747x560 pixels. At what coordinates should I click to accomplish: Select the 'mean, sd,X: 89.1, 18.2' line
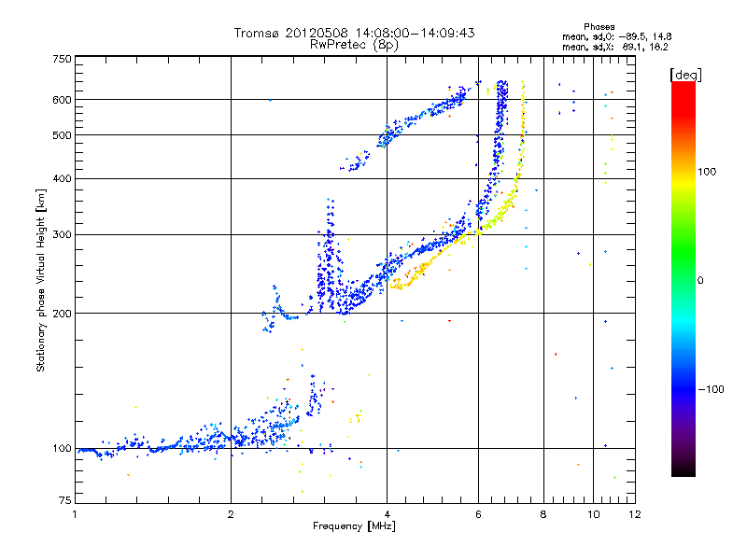pos(615,47)
